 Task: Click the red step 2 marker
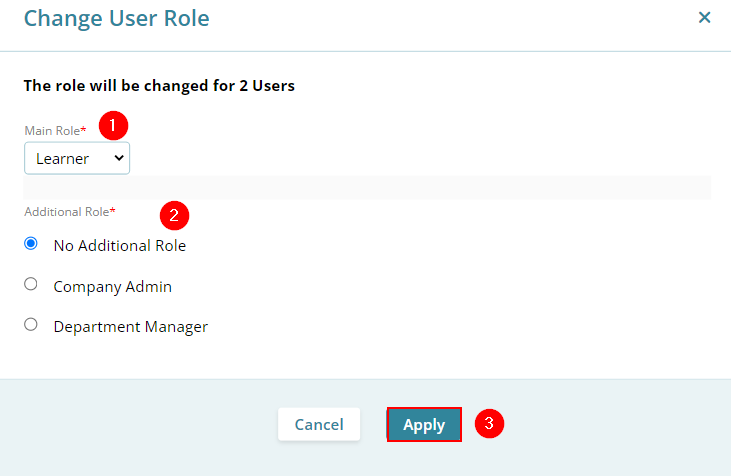(174, 215)
